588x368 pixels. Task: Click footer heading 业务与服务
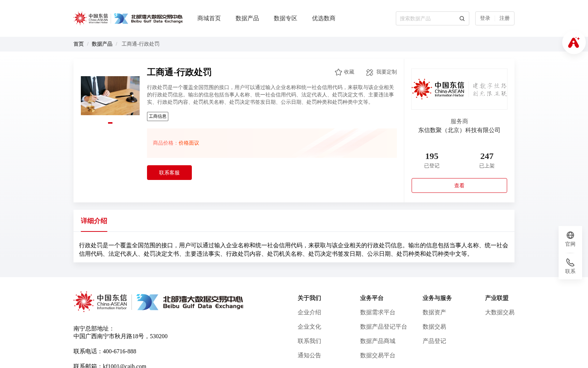pyautogui.click(x=437, y=298)
